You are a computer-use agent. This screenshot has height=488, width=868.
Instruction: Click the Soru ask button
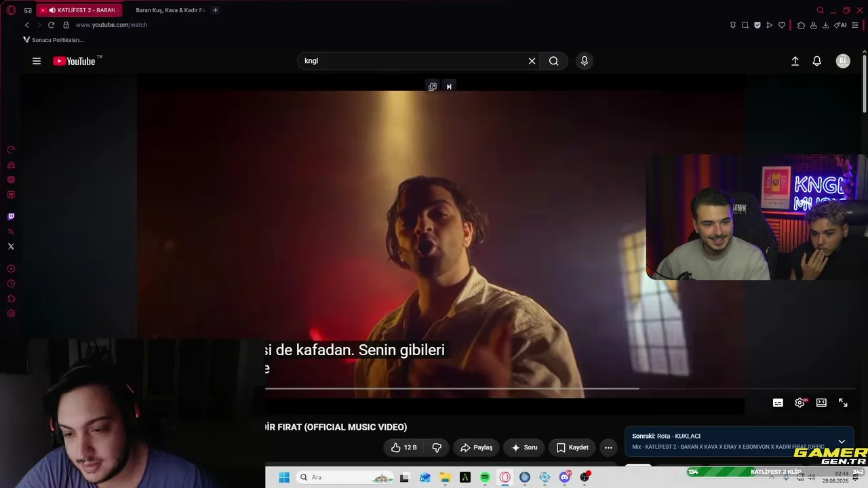point(524,447)
